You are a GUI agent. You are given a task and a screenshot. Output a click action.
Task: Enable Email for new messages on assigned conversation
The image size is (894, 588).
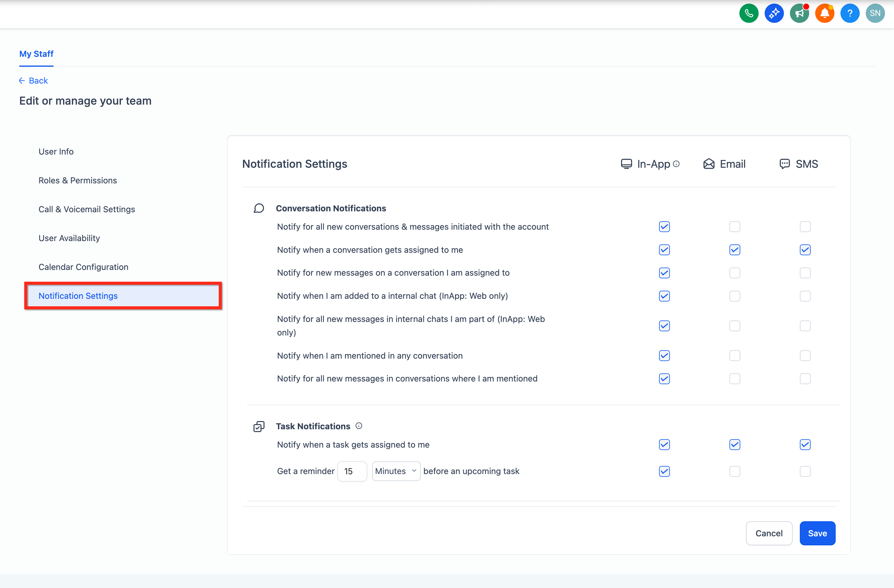[x=734, y=273]
